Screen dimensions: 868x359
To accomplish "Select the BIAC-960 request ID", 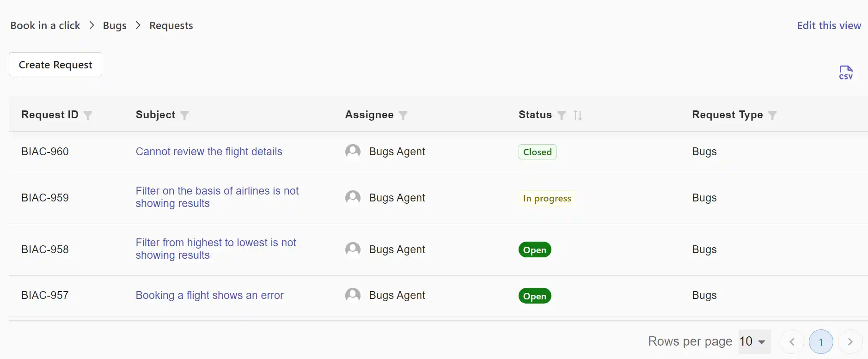I will (x=45, y=152).
